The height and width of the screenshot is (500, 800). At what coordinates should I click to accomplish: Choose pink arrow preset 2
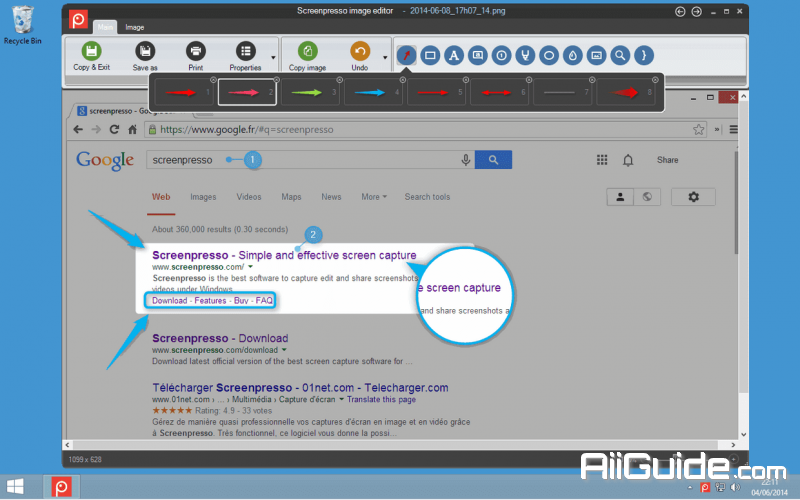tap(247, 92)
